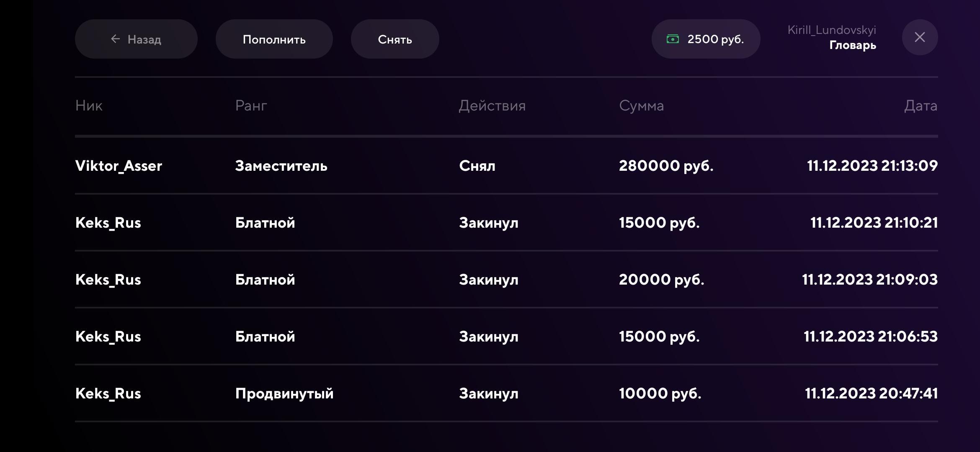Select the 280000 руб. withdrawal amount
The width and height of the screenshot is (980, 452).
pyautogui.click(x=666, y=166)
